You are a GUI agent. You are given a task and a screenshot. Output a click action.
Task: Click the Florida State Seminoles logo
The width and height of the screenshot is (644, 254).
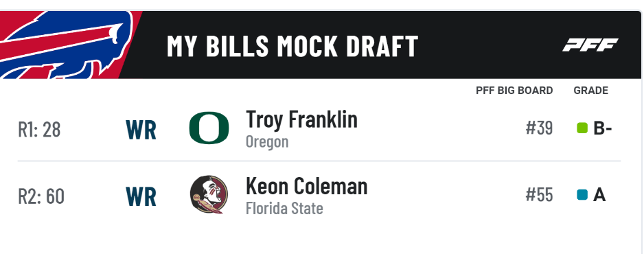tap(209, 194)
